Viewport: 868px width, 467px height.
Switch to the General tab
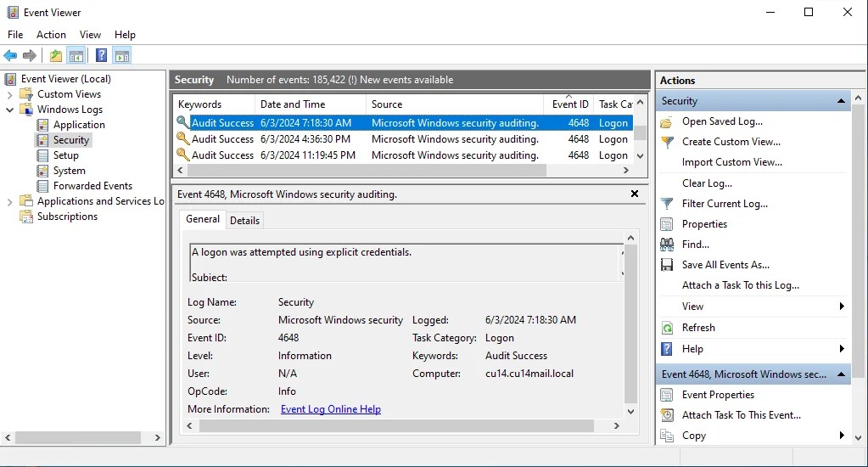(203, 219)
